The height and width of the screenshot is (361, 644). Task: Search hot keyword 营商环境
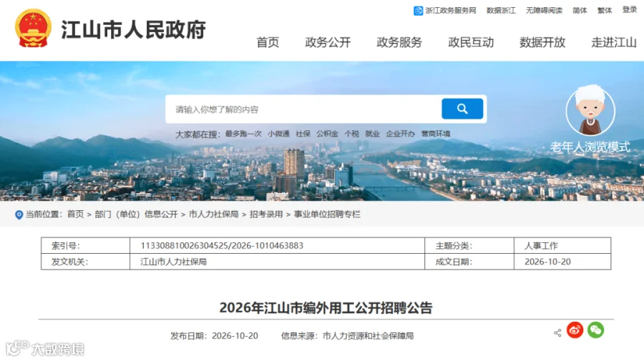pyautogui.click(x=435, y=134)
